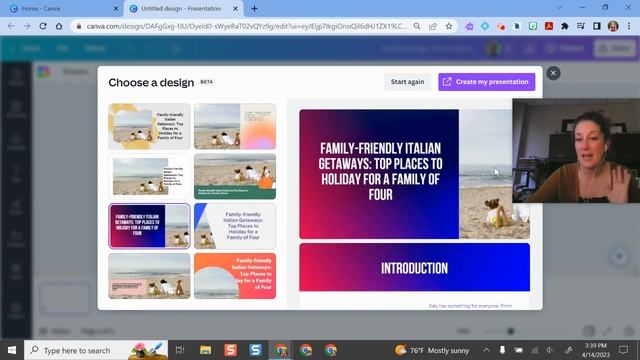
Task: Select the orange-pink gradient design thumbnail
Action: tap(235, 126)
